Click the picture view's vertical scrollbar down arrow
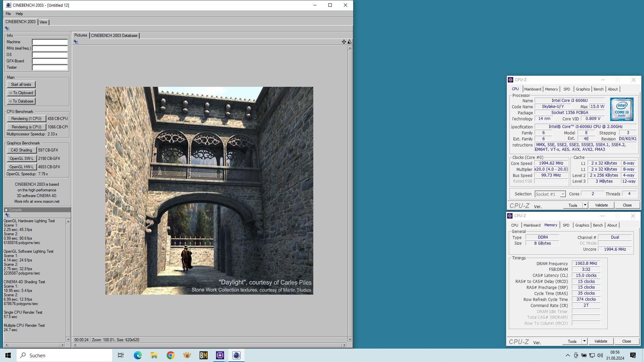This screenshot has height=362, width=644. pos(350,340)
